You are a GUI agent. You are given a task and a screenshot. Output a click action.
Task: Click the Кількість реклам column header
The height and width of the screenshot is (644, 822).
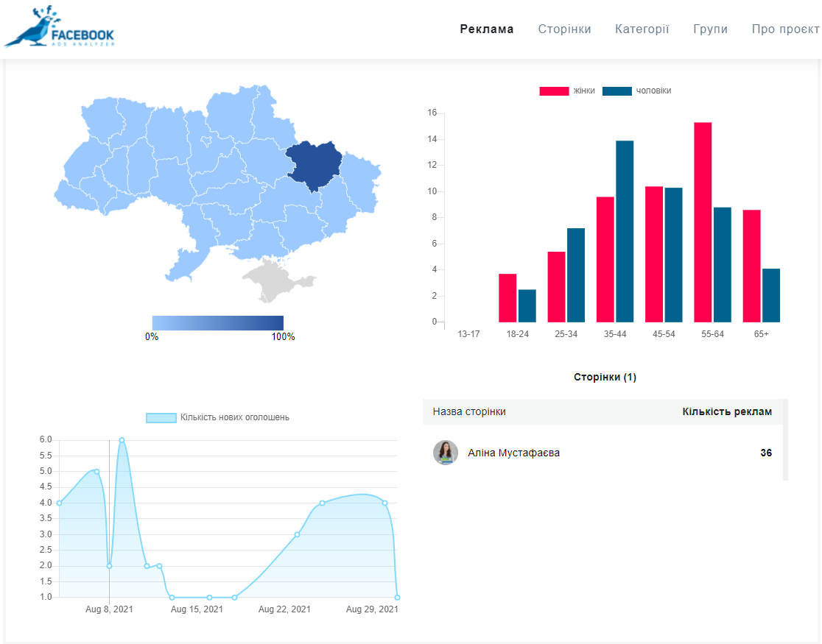727,412
